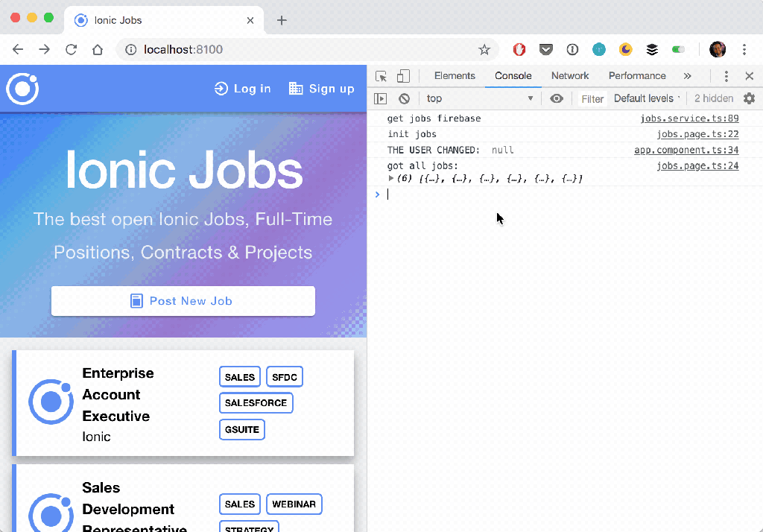Screen dimensions: 763x532
Task: Open the Enterprise Account Executive job card
Action: point(183,404)
